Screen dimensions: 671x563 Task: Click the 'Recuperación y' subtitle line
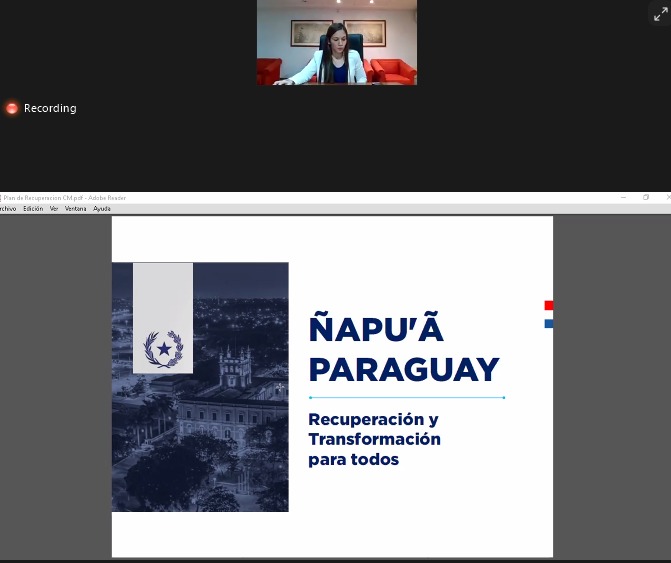[373, 420]
